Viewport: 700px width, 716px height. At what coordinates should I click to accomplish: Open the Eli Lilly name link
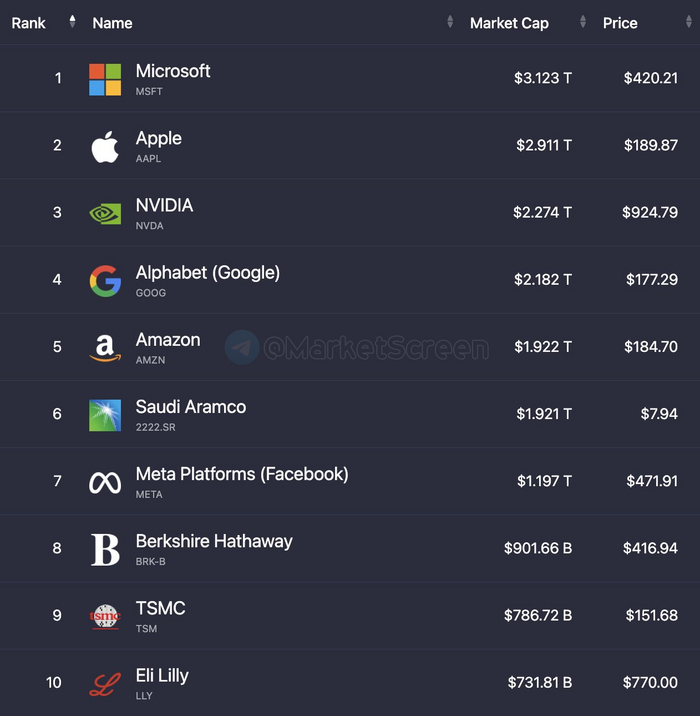[162, 675]
